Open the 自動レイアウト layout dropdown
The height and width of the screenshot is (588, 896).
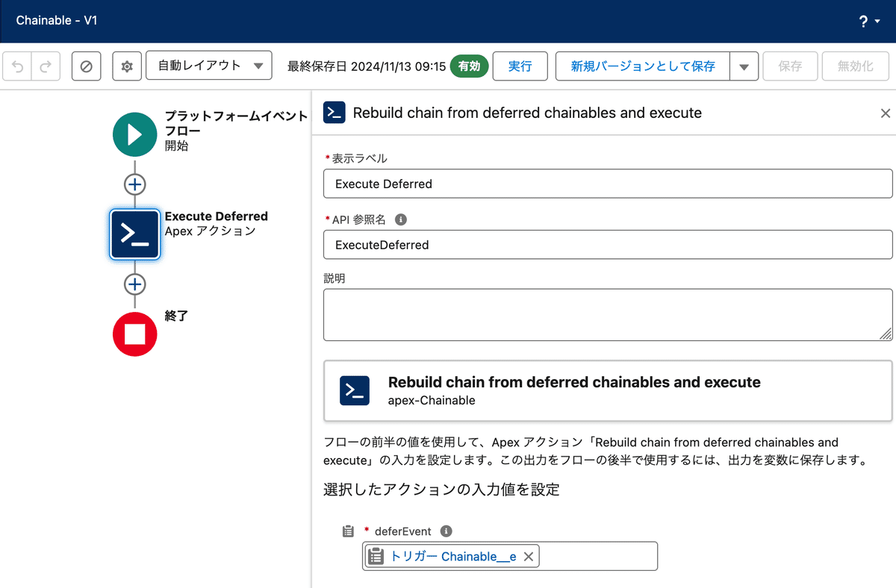[x=209, y=65]
